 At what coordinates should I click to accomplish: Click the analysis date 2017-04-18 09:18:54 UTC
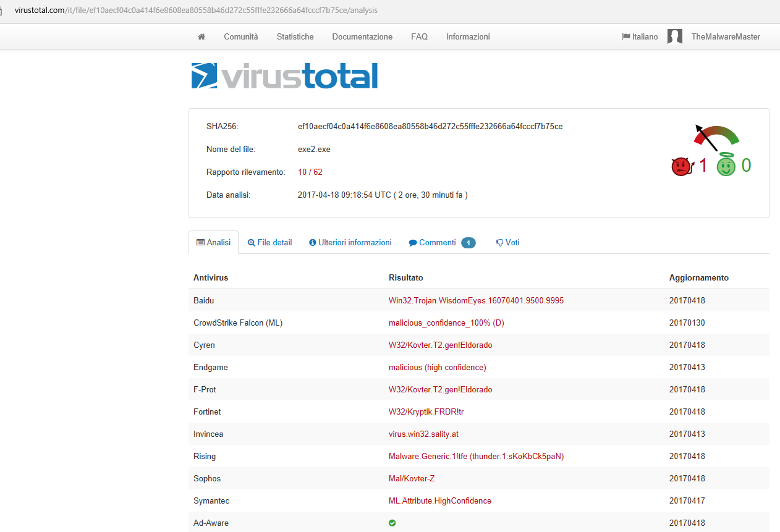[x=344, y=195]
